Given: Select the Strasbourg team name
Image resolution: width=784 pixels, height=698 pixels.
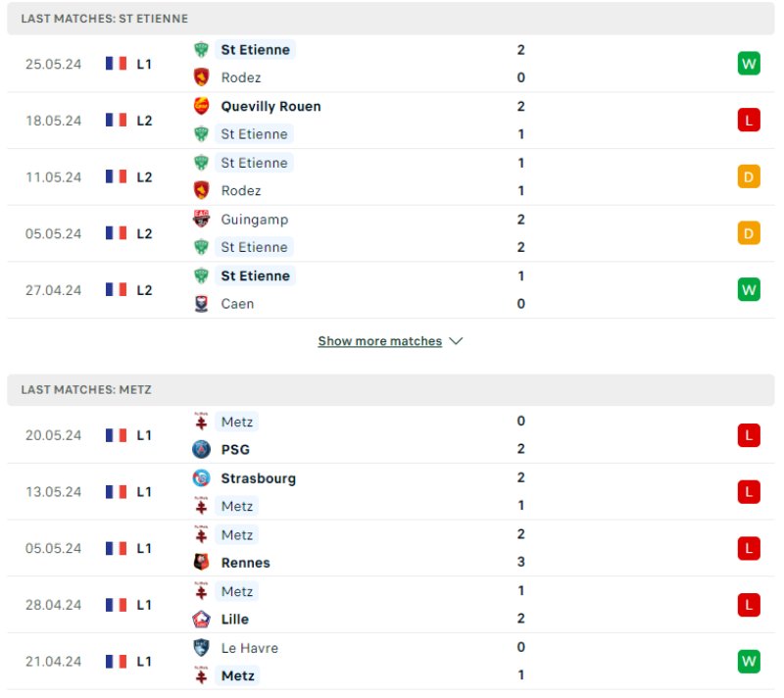Looking at the screenshot, I should coord(259,478).
